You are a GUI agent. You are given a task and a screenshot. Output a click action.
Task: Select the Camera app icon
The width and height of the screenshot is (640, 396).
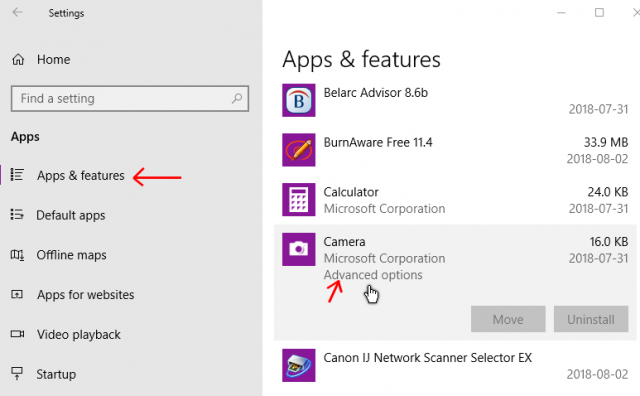pos(298,249)
